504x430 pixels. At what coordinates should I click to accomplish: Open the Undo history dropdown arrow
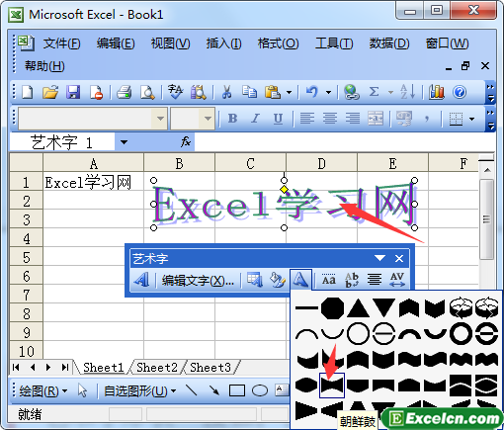pyautogui.click(x=328, y=93)
